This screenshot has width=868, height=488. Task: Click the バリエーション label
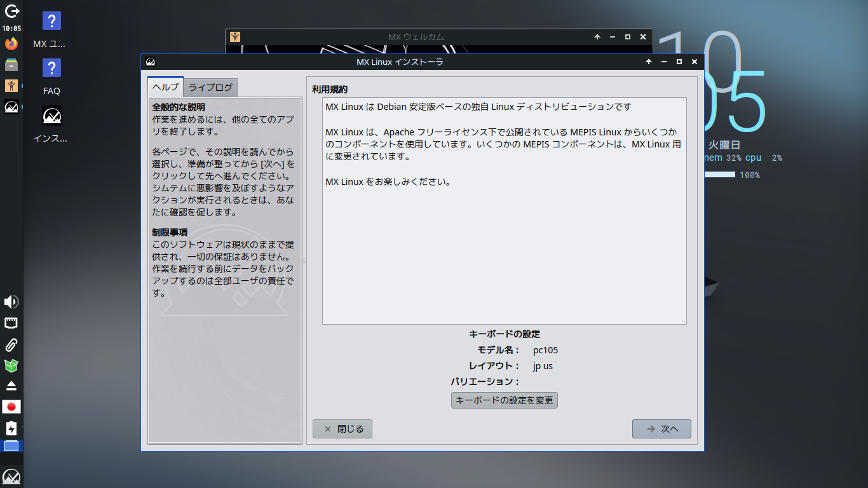pyautogui.click(x=485, y=382)
